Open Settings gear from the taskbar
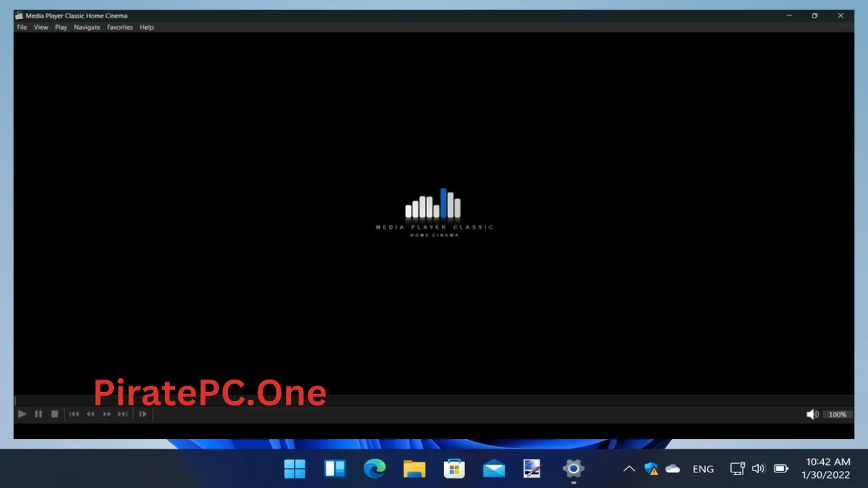868x488 pixels. point(573,468)
